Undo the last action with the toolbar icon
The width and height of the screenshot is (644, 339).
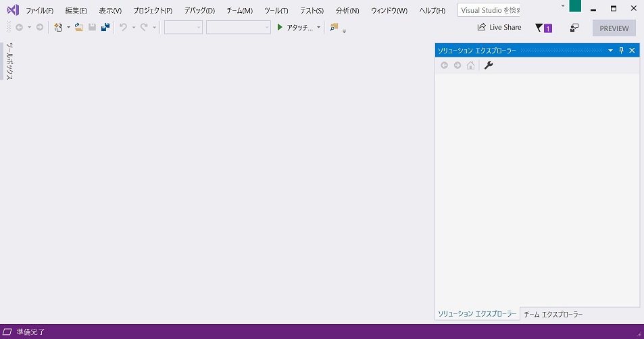coord(123,28)
